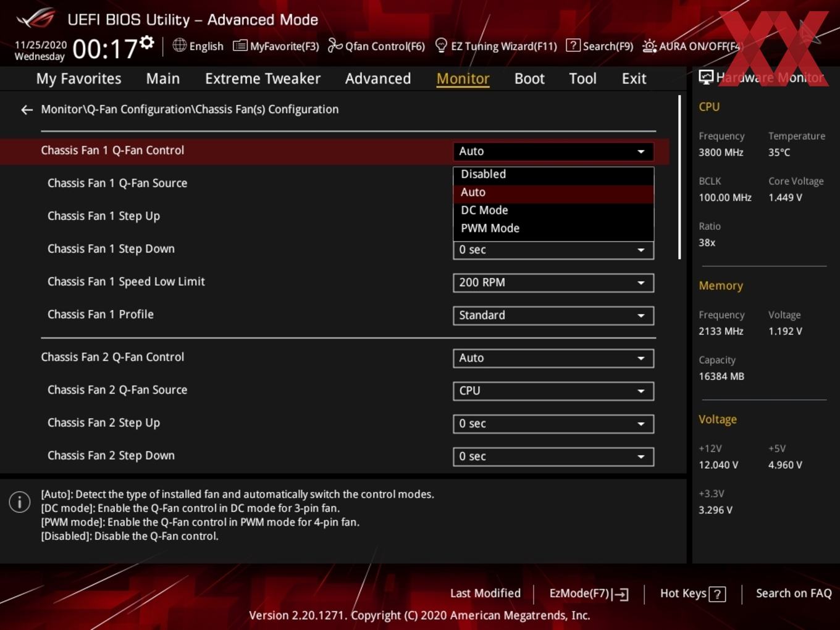The width and height of the screenshot is (840, 630).
Task: Open the Chassis Fan 2 Step Down dropdown
Action: [553, 456]
